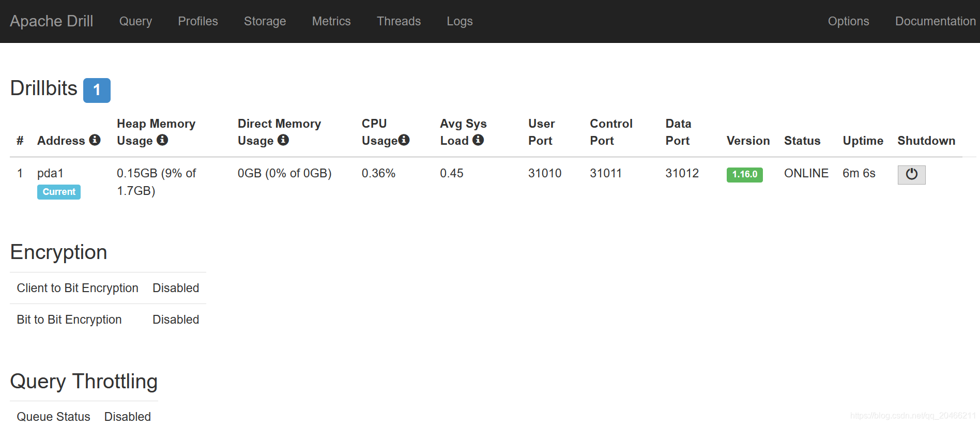980x425 pixels.
Task: Click the average system load value 0.45
Action: 451,173
